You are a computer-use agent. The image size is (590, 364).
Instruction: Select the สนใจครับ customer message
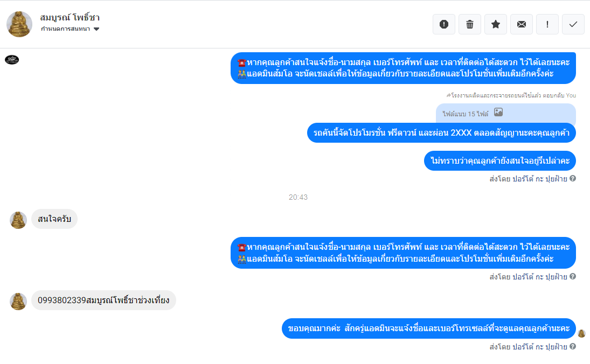[x=54, y=219]
